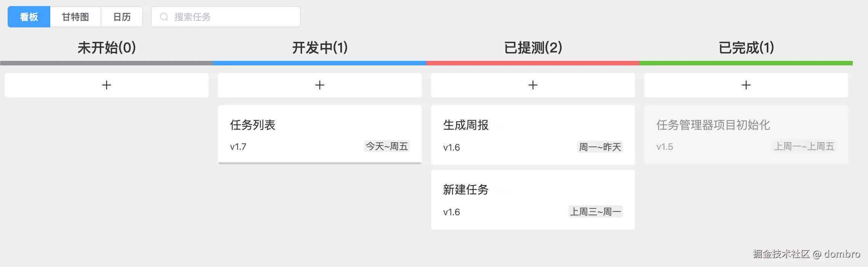
Task: Click the green bar under 已完成
Action: pos(746,63)
